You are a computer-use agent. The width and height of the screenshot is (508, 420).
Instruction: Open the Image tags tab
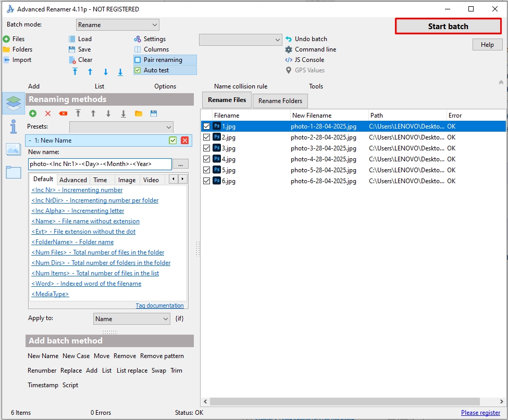click(x=127, y=180)
